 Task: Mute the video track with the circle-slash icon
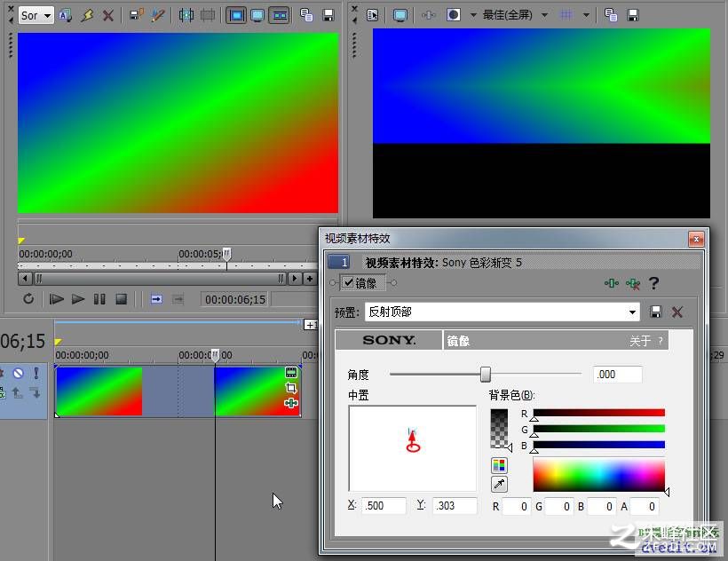[18, 373]
